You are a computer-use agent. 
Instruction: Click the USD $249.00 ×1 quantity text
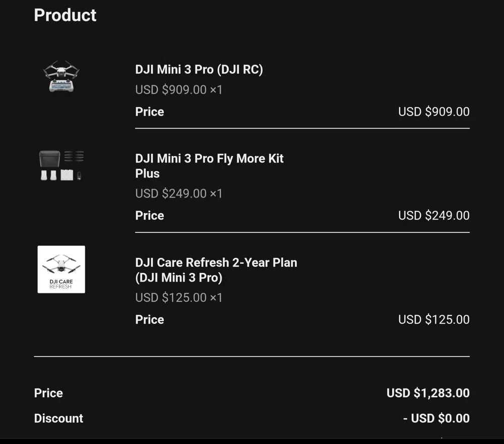tap(178, 194)
